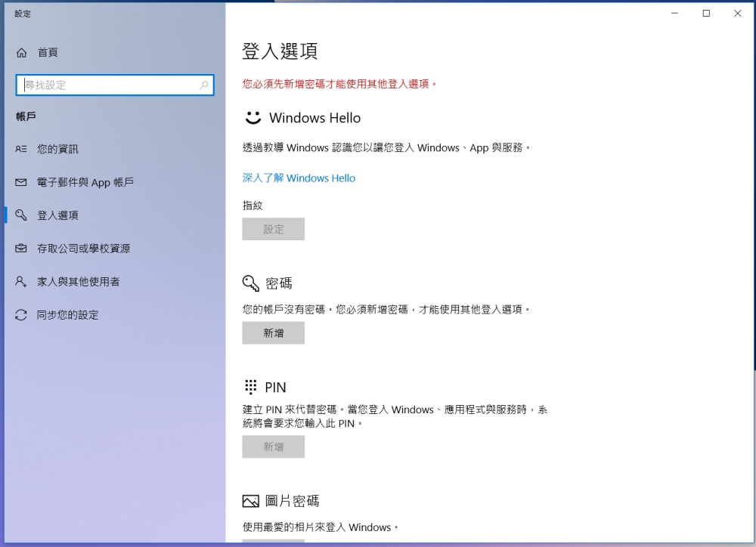The image size is (756, 547).
Task: Minimize the 設定 window
Action: pos(674,14)
